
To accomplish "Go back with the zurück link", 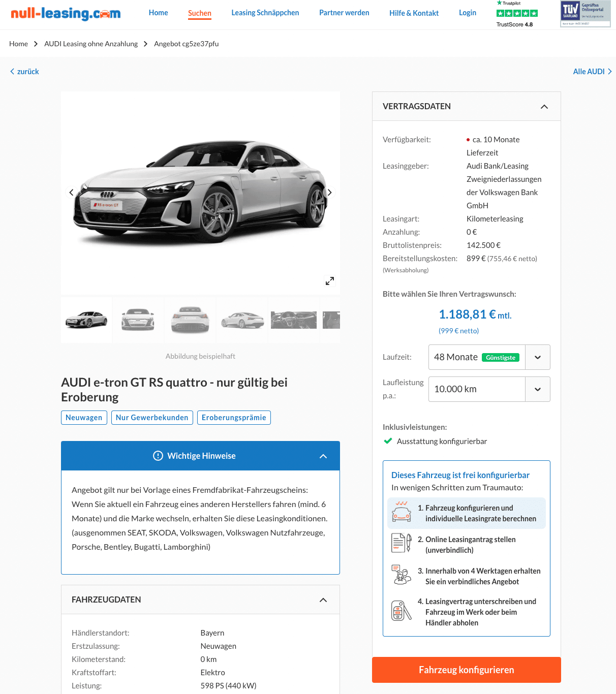I will pos(24,72).
